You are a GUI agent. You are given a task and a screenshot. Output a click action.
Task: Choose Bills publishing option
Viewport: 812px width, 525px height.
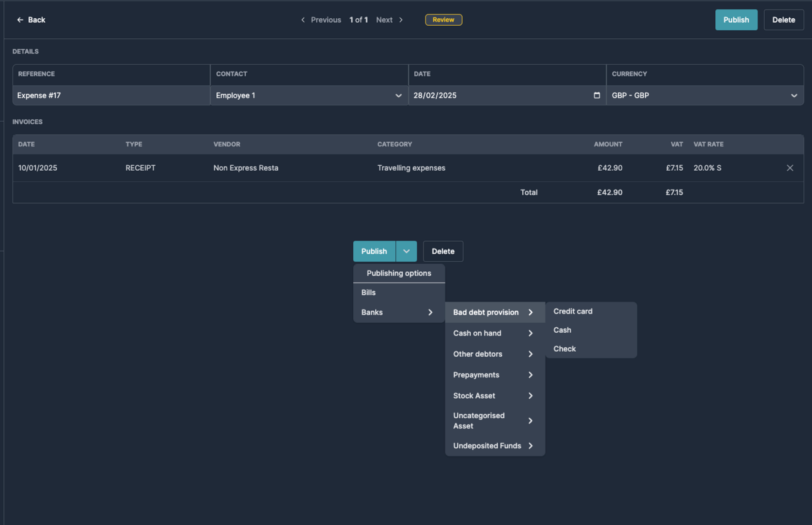399,293
